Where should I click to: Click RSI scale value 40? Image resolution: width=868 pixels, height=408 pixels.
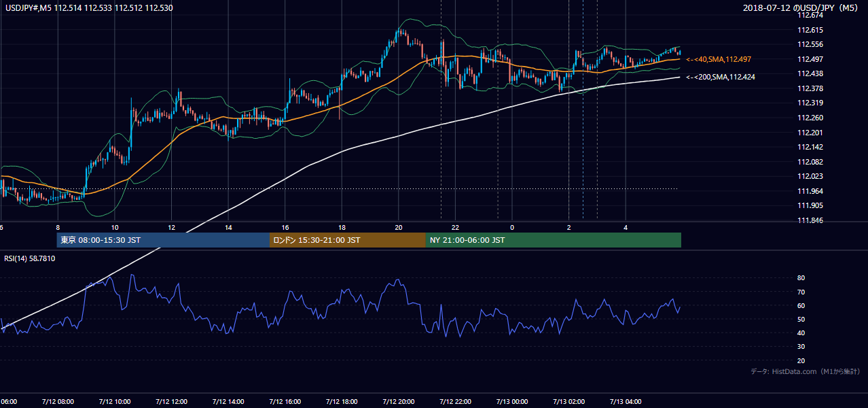(801, 333)
